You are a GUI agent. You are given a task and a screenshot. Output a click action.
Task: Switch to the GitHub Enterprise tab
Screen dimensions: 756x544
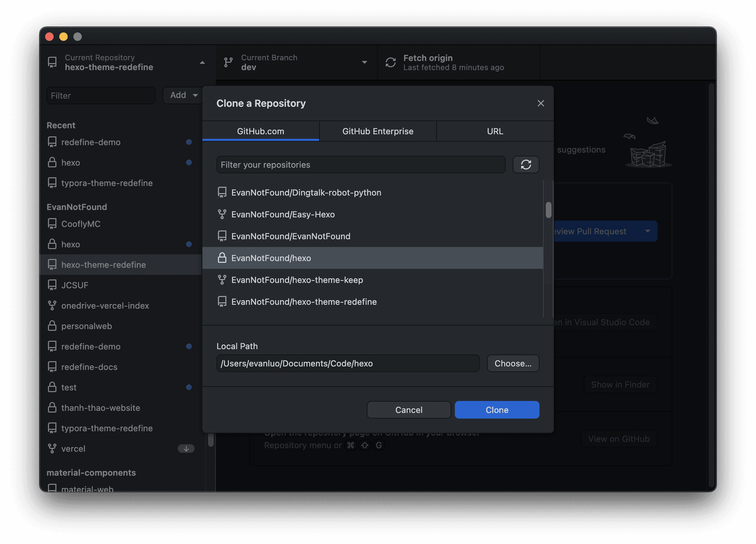point(378,131)
